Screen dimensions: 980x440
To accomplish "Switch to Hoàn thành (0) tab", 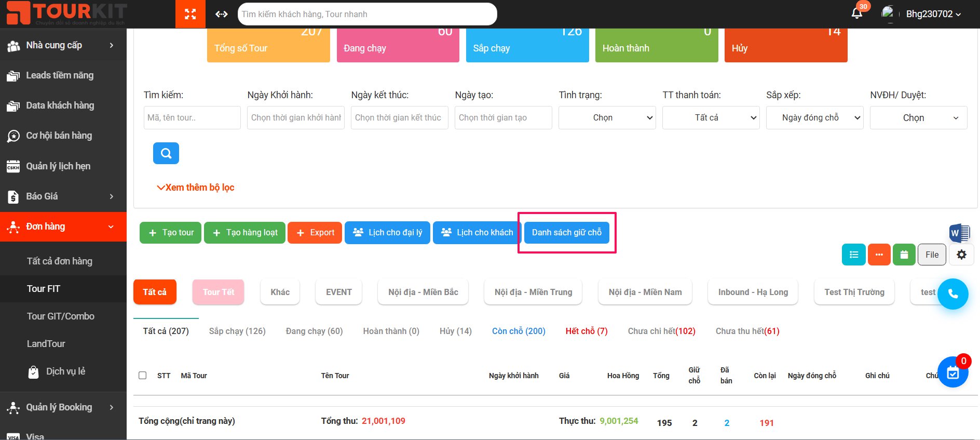I will click(x=391, y=331).
